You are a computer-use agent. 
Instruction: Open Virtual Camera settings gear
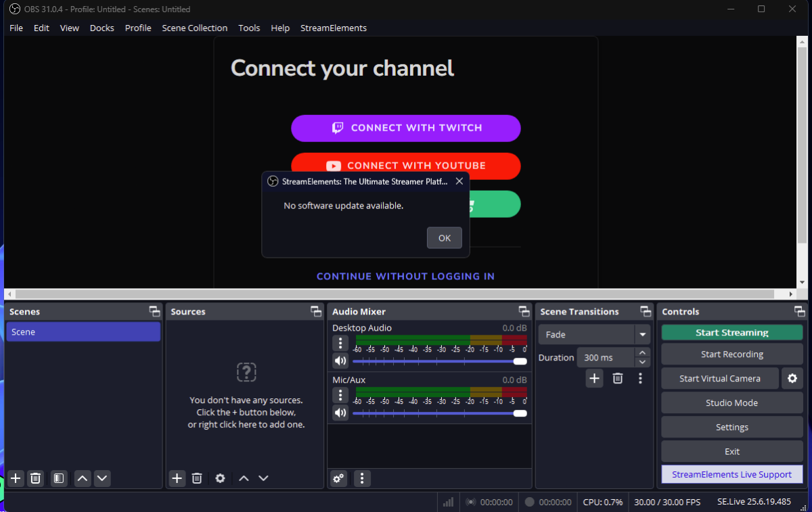[x=792, y=378]
